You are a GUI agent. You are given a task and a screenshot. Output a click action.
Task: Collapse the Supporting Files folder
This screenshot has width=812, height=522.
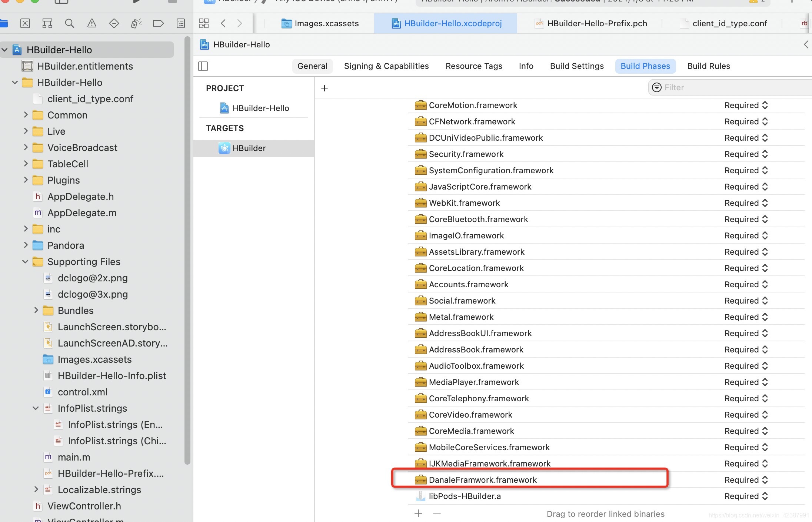pyautogui.click(x=25, y=261)
